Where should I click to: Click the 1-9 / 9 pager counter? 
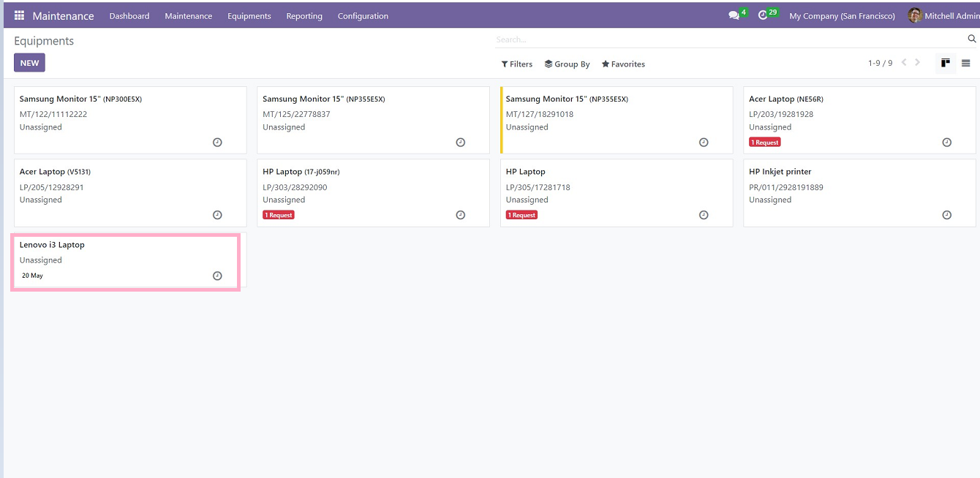(880, 64)
